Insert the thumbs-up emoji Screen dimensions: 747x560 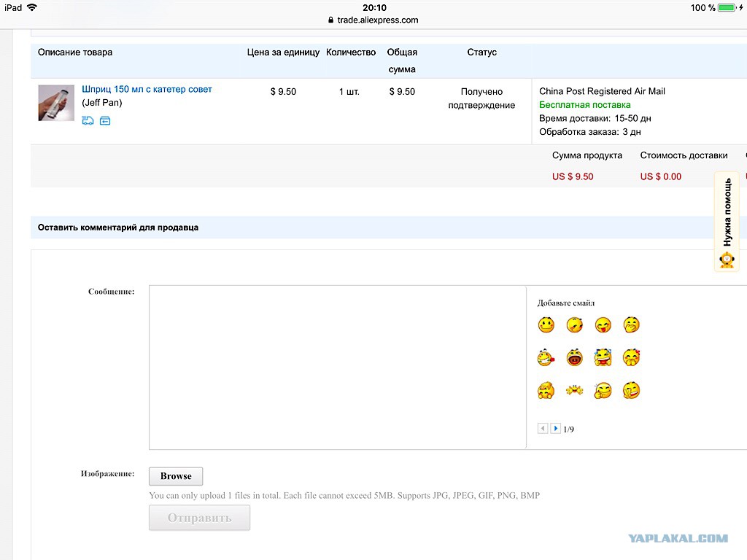tap(603, 391)
